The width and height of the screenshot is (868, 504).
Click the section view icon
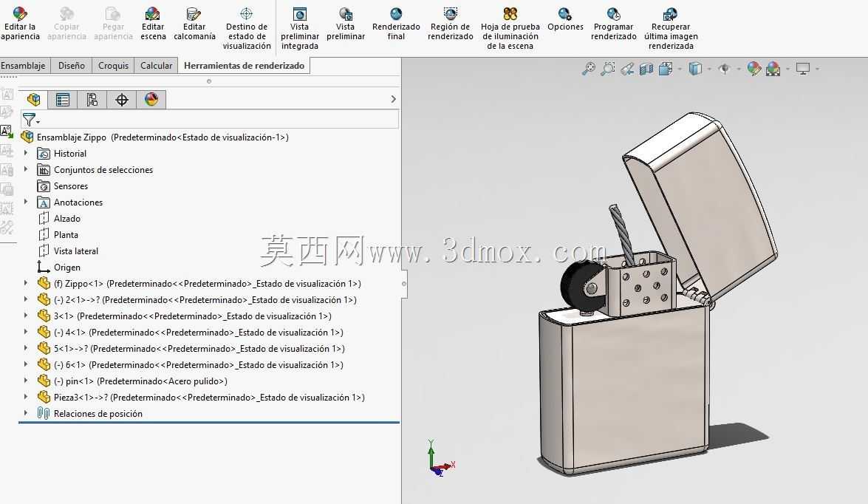tap(646, 69)
